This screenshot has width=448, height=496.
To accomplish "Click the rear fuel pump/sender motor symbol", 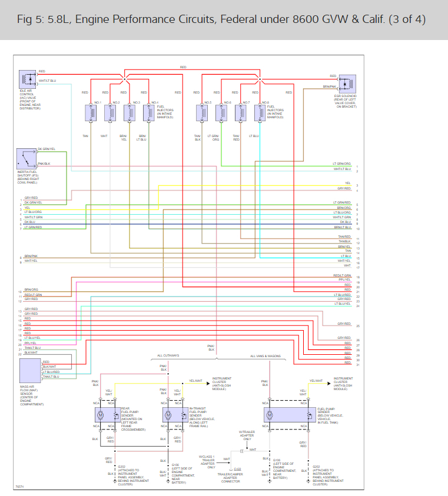I will click(x=99, y=415).
